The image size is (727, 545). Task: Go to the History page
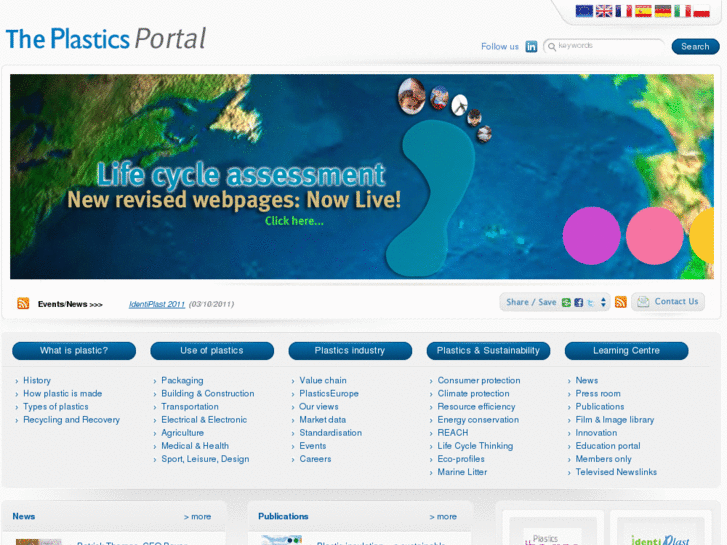pyautogui.click(x=37, y=380)
